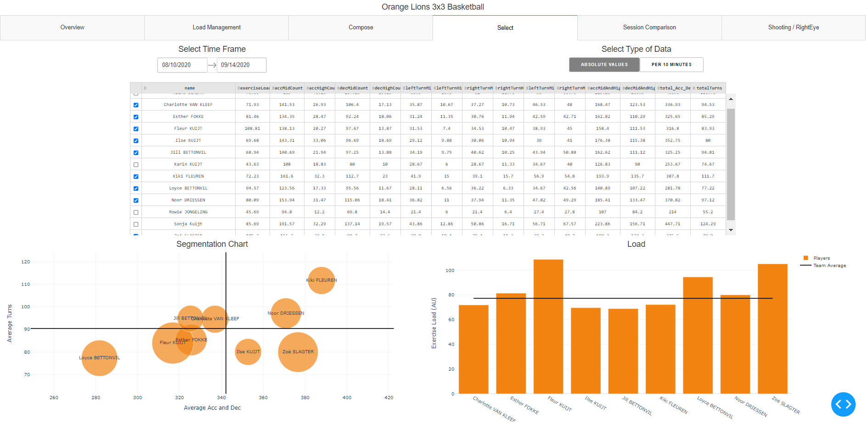Sort the table by totalTurns
Screen dimensions: 868x423
(x=710, y=88)
